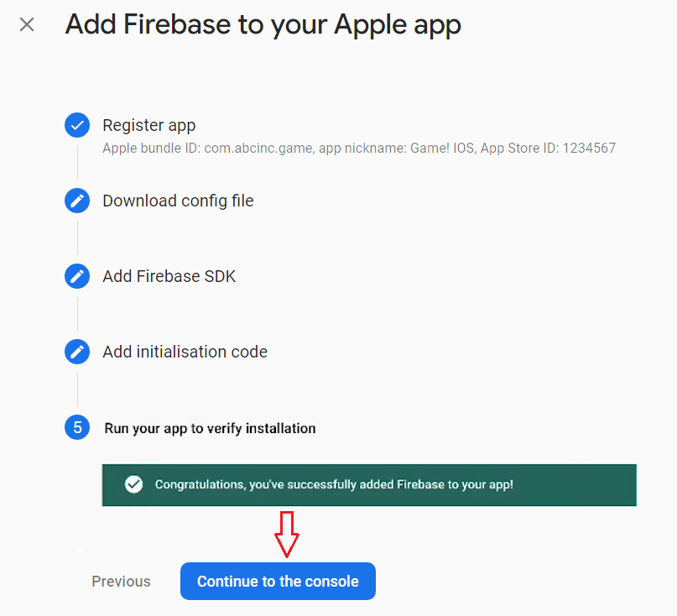Viewport: 677px width, 616px height.
Task: Click the Download config file pencil icon
Action: [77, 201]
